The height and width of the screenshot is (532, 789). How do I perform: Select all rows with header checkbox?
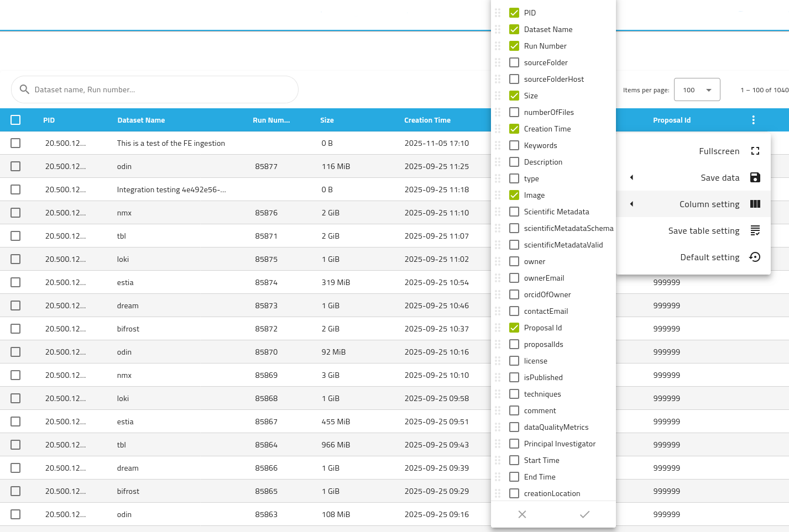(x=15, y=120)
